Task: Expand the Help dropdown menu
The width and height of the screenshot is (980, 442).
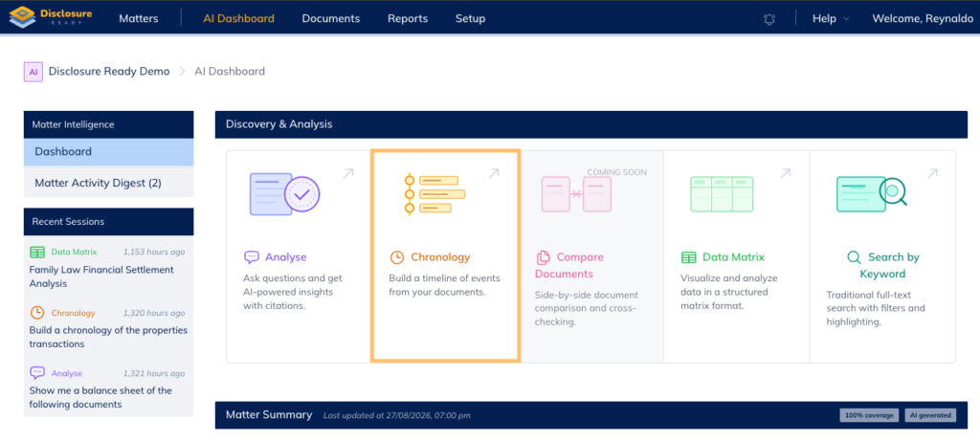Action: [x=831, y=19]
